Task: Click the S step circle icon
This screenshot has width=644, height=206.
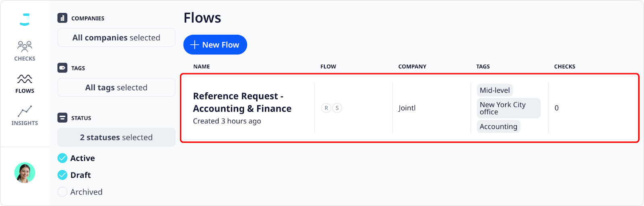Action: pos(337,108)
